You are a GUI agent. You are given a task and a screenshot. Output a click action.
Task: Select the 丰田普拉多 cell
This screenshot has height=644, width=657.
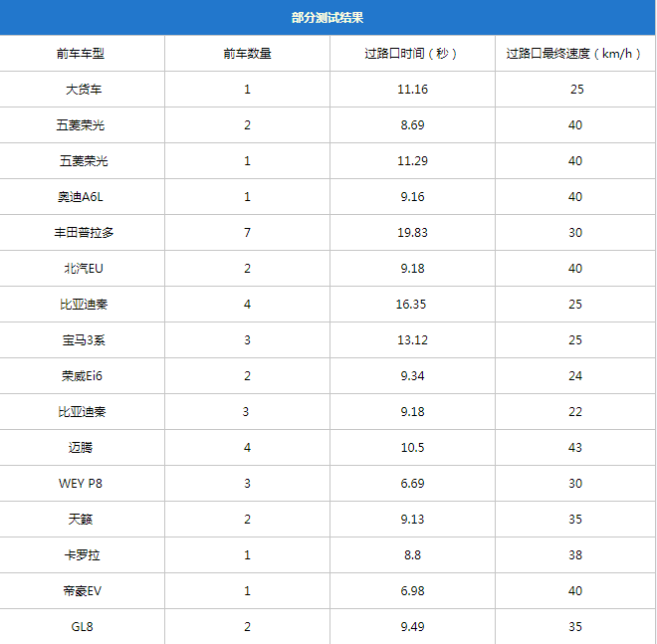click(x=84, y=233)
